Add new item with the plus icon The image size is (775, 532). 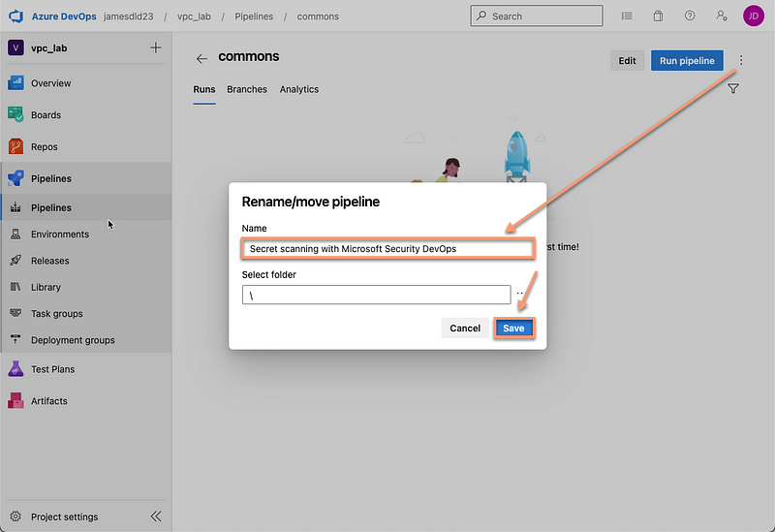156,47
